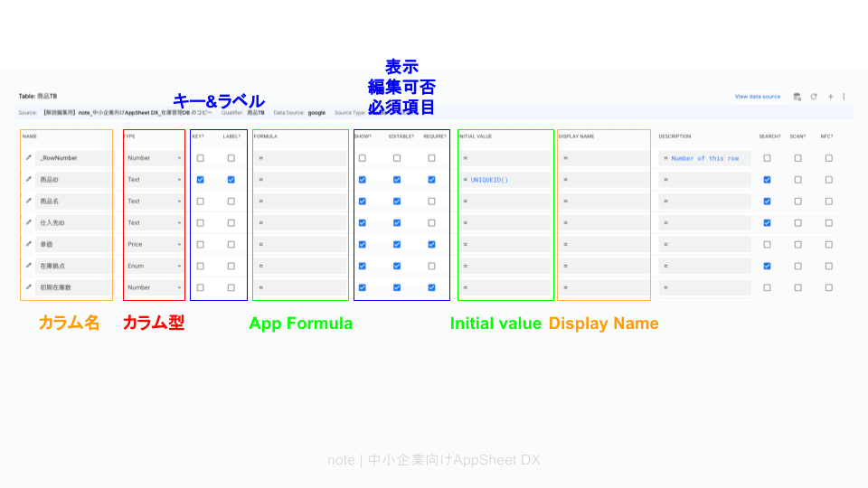Click the FORMULA field for 商品ID
Image resolution: width=868 pixels, height=488 pixels.
pos(300,180)
